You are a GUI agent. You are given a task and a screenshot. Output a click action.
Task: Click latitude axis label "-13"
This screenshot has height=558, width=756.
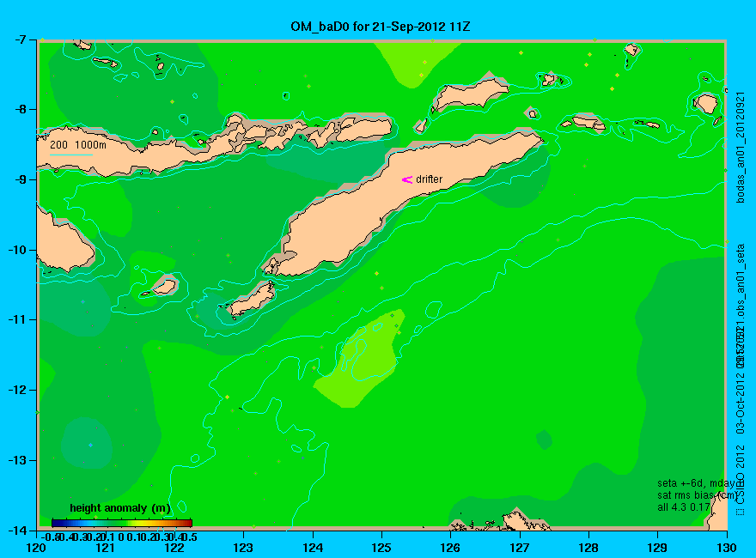click(x=16, y=460)
